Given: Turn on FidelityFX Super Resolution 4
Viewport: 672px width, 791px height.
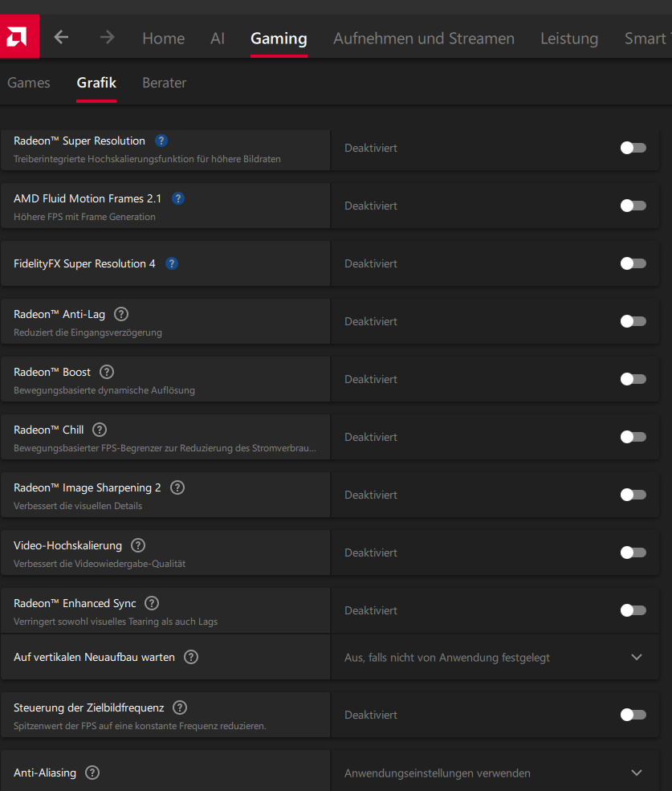Looking at the screenshot, I should click(x=633, y=263).
